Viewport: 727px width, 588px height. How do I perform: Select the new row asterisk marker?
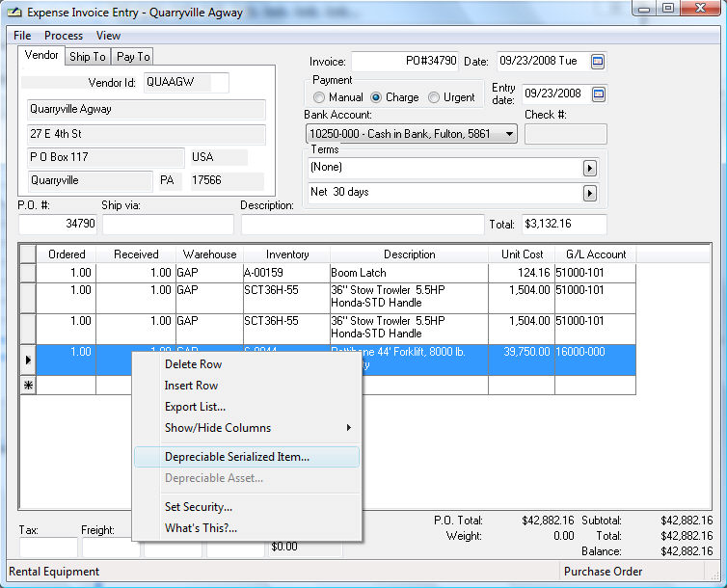[27, 386]
